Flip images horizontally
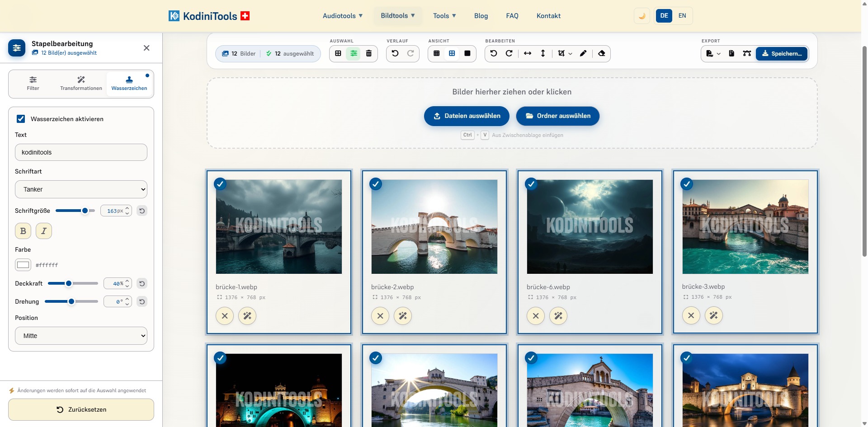868x427 pixels. pos(528,53)
